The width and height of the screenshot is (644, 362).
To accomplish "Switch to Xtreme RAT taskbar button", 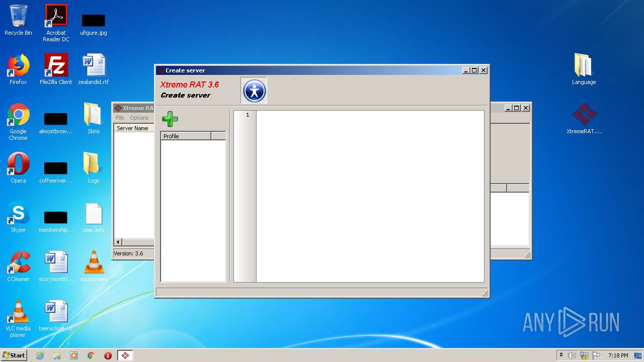I will pyautogui.click(x=125, y=355).
